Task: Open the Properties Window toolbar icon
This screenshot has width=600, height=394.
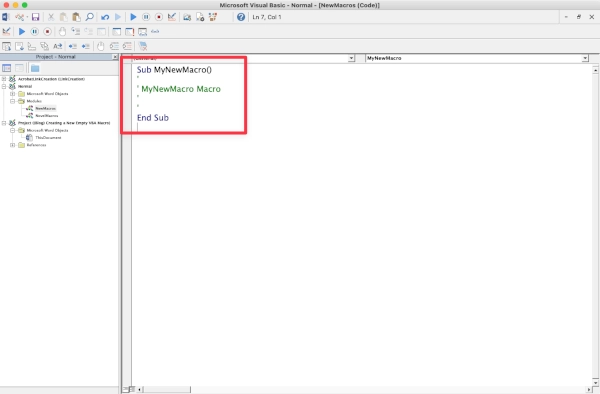Action: [200, 17]
